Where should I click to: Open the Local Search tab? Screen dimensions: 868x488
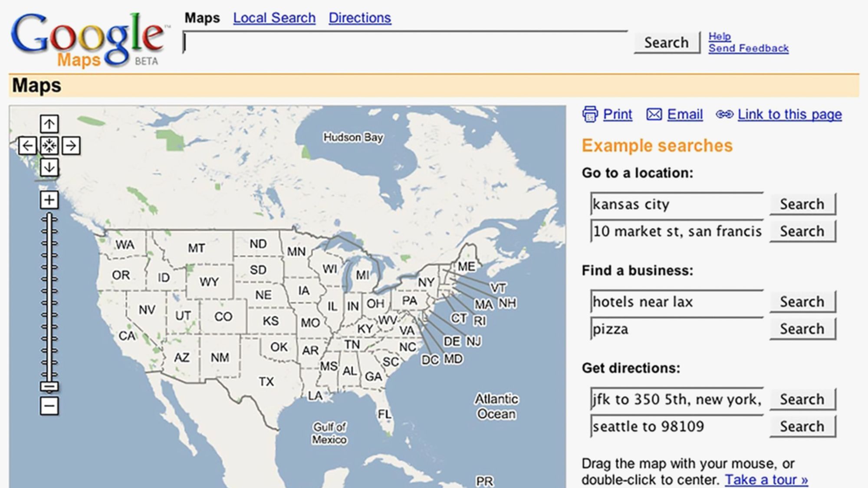tap(274, 18)
